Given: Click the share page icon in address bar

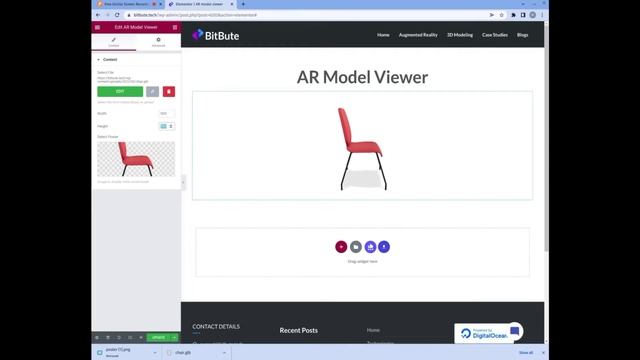Looking at the screenshot, I should coord(491,15).
